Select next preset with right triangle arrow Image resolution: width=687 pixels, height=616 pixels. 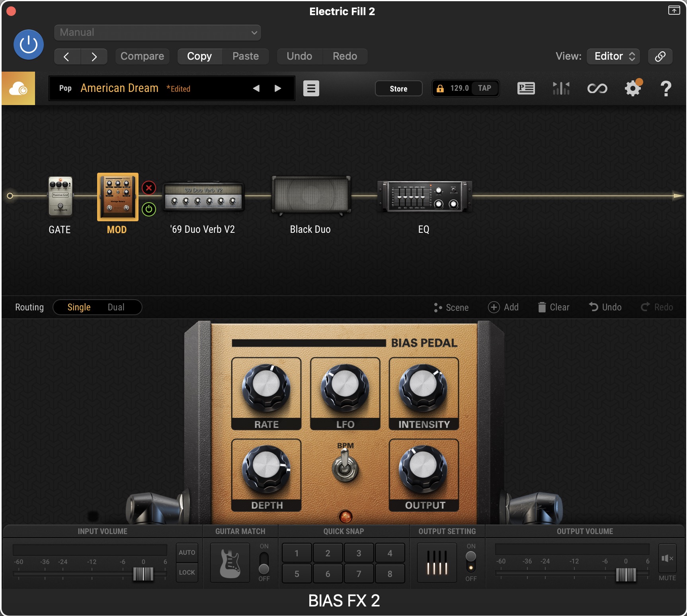pyautogui.click(x=278, y=88)
